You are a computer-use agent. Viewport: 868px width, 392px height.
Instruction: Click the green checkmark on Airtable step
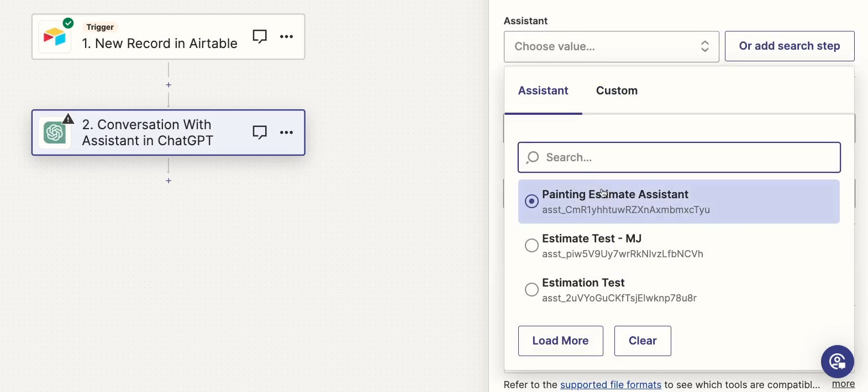click(x=69, y=23)
